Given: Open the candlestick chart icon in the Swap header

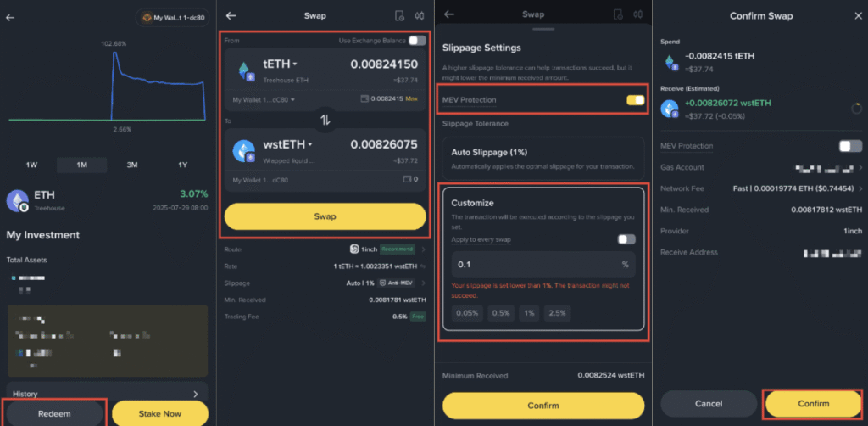Looking at the screenshot, I should coord(421,15).
